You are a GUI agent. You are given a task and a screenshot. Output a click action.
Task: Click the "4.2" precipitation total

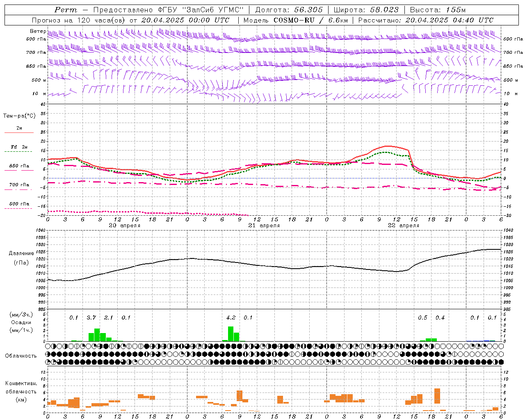coord(231,318)
